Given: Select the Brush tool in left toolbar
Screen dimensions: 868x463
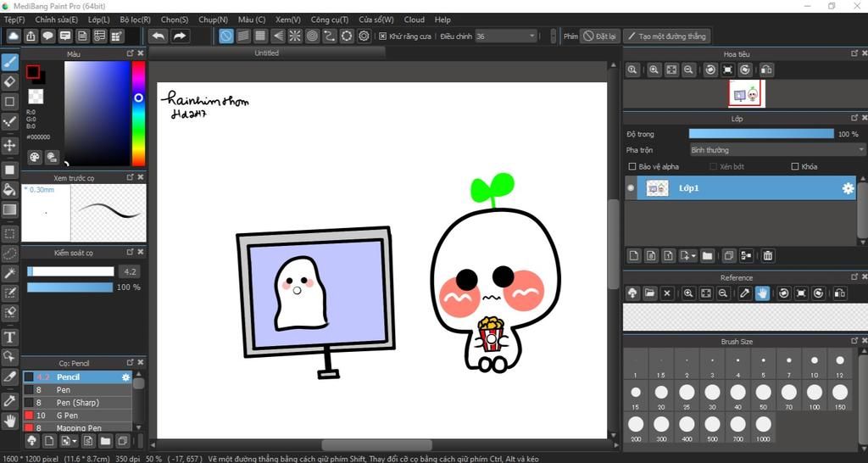Looking at the screenshot, I should click(10, 63).
